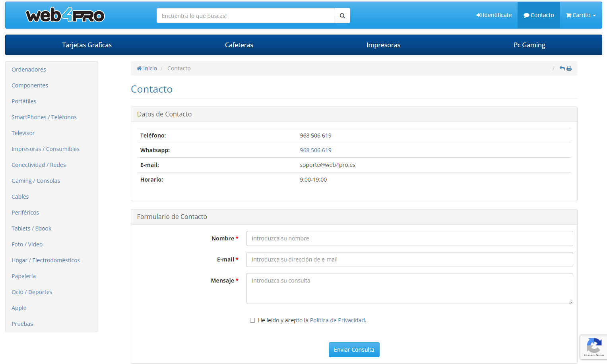Open the Tarjetas Graficas menu

pyautogui.click(x=87, y=45)
